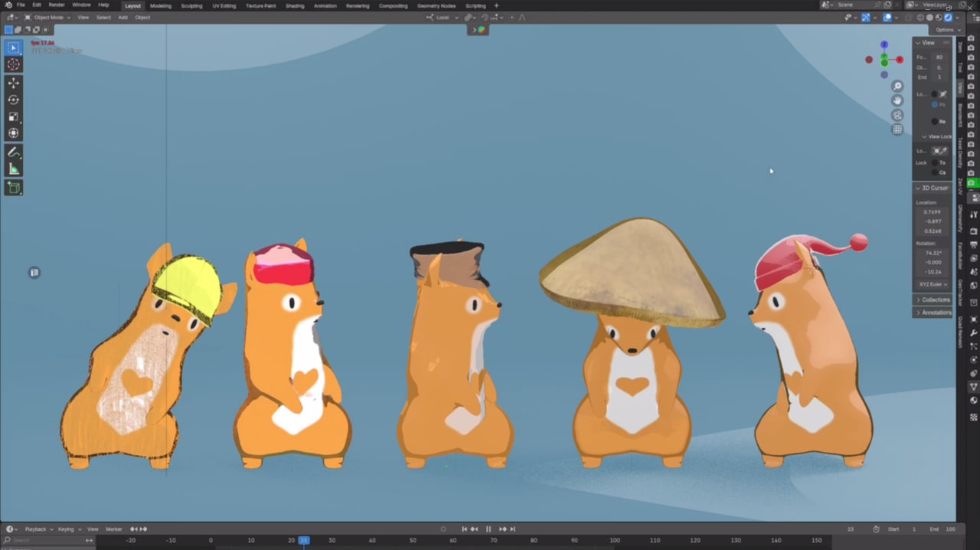Open the Render menu

(57, 5)
